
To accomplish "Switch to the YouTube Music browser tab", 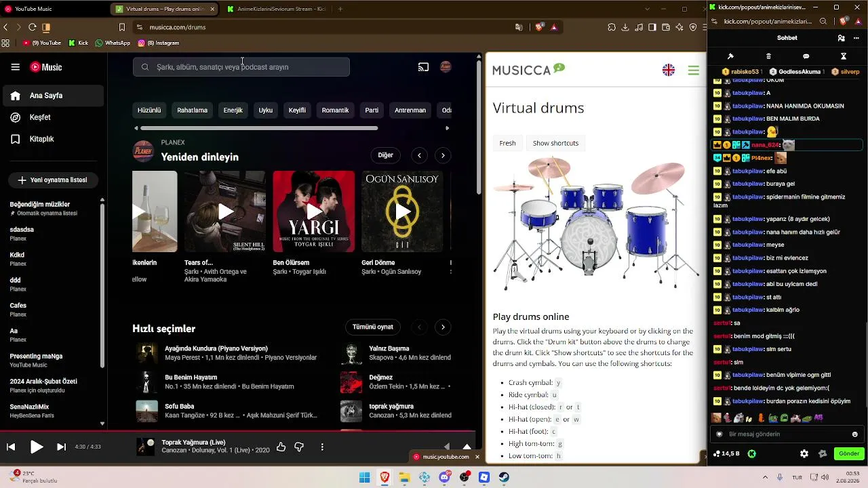I will (54, 9).
